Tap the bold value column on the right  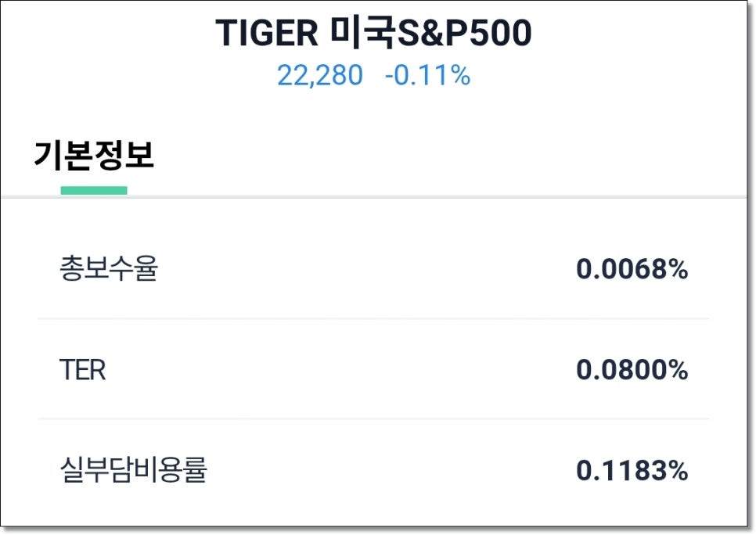coord(635,368)
